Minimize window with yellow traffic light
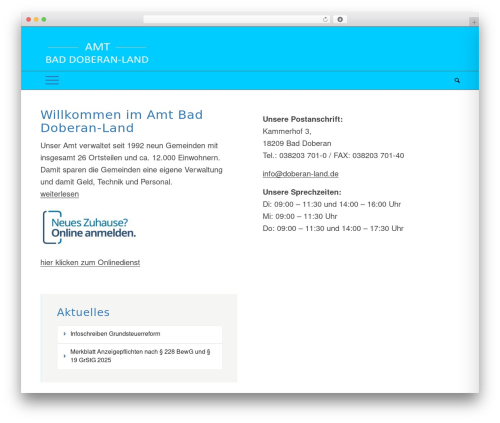This screenshot has height=423, width=500. coord(36,19)
